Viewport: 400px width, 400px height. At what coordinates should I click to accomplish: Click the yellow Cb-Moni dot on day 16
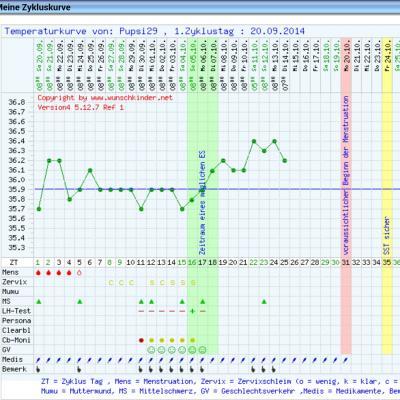(192, 340)
